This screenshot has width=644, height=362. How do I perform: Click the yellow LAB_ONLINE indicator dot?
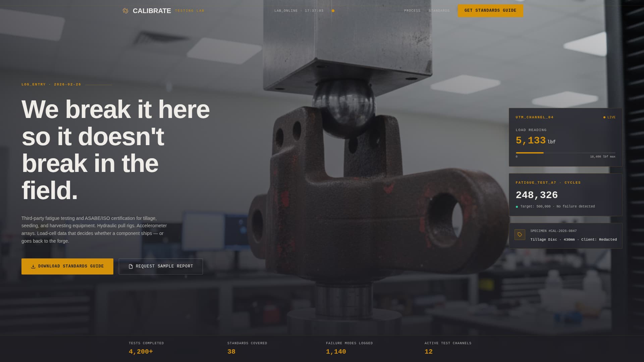(x=333, y=10)
